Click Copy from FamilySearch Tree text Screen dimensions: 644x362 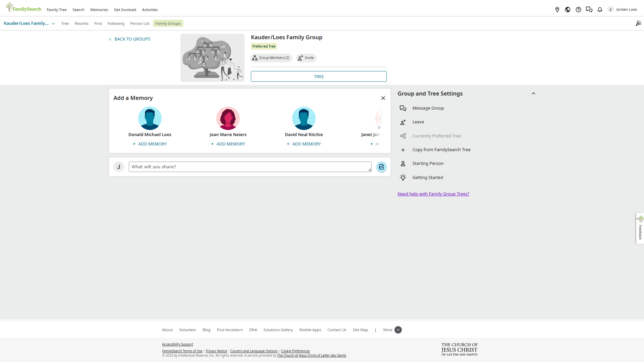point(441,150)
